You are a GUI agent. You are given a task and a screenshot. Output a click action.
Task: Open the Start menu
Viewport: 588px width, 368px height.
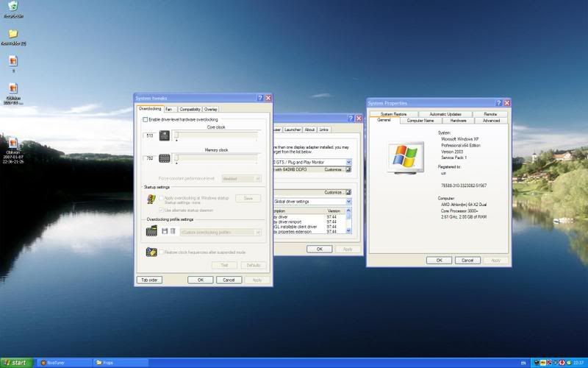(x=16, y=363)
